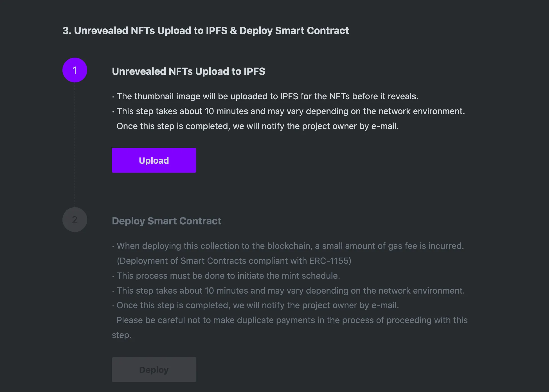Viewport: 549px width, 392px height.
Task: Click the bullet before the mint schedule line
Action: tap(113, 276)
